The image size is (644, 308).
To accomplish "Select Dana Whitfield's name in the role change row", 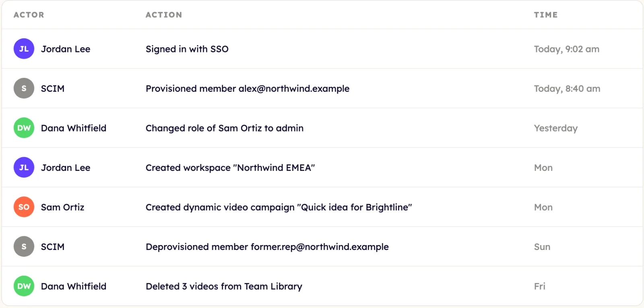I will coord(74,128).
